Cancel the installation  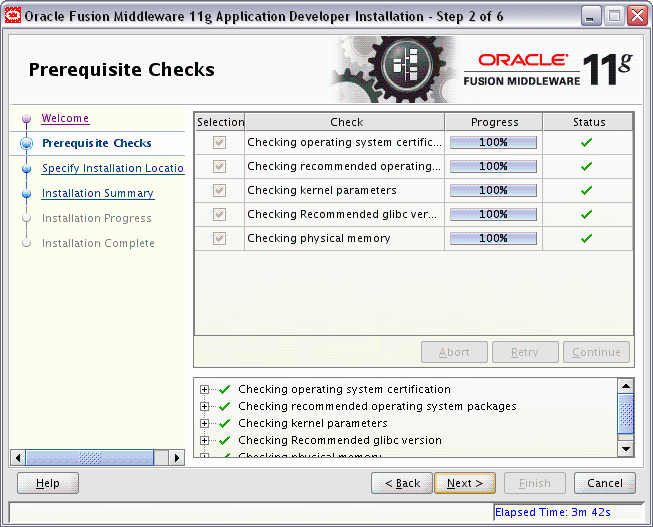(605, 483)
